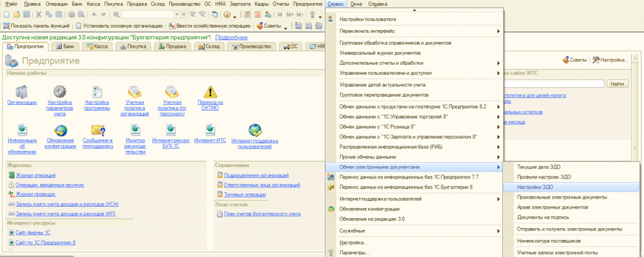Click the Redo arrow icon
This screenshot has width=644, height=257.
click(x=103, y=14)
